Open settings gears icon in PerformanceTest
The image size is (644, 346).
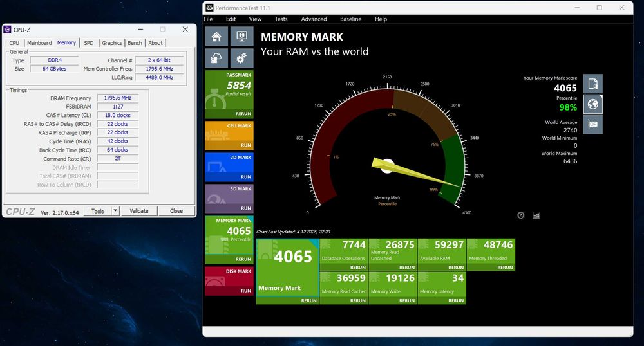(241, 59)
